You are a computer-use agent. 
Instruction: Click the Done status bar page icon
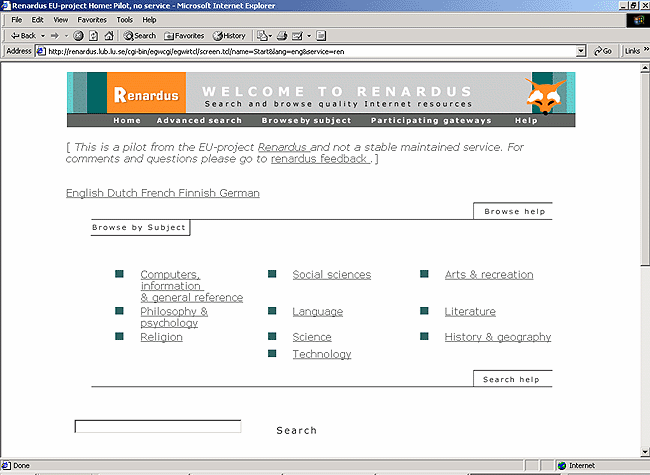click(6, 465)
